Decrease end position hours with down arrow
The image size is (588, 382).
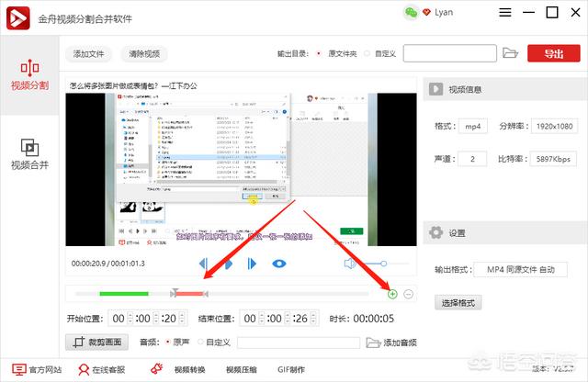(x=262, y=322)
